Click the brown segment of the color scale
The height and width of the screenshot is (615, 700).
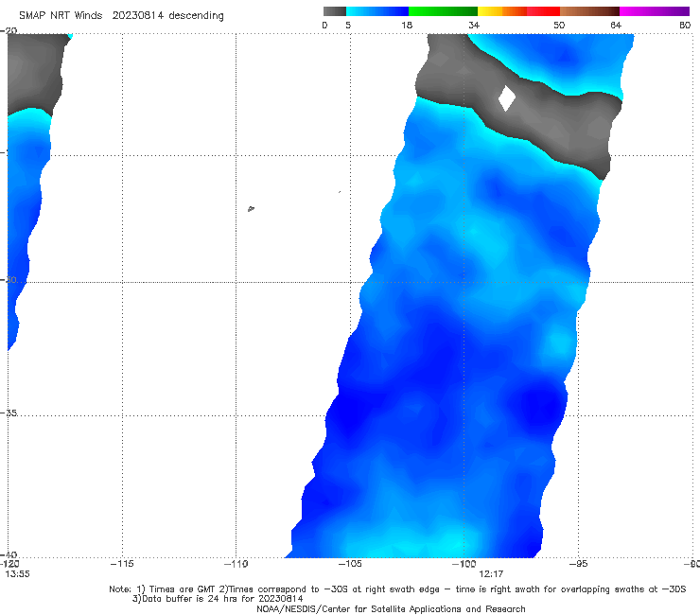(x=589, y=11)
